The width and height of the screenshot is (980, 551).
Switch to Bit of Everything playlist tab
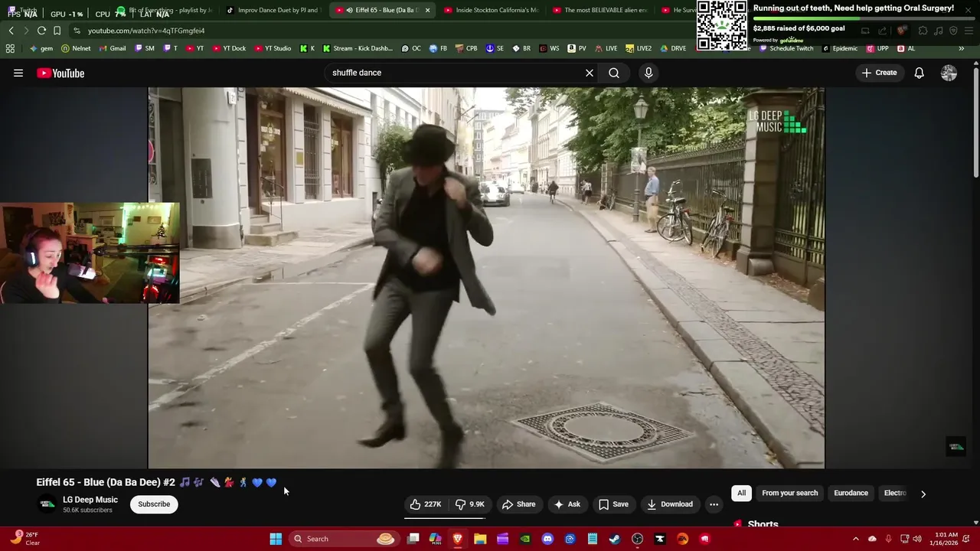(165, 10)
